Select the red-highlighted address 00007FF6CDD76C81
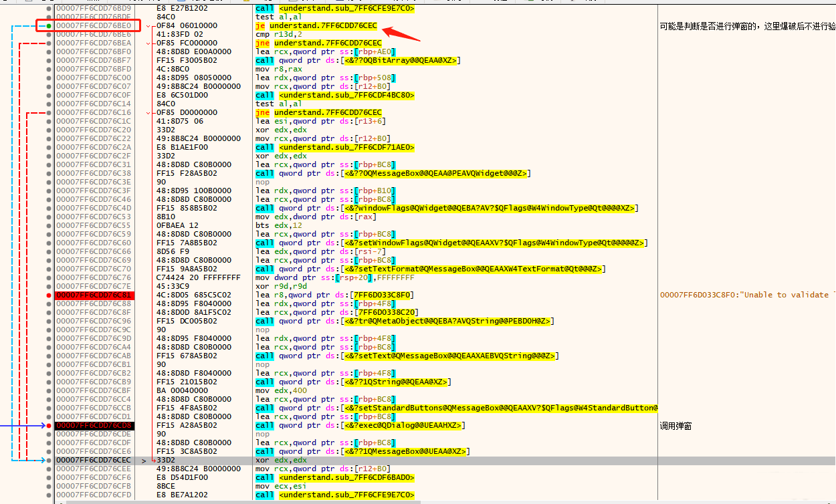 [x=94, y=295]
